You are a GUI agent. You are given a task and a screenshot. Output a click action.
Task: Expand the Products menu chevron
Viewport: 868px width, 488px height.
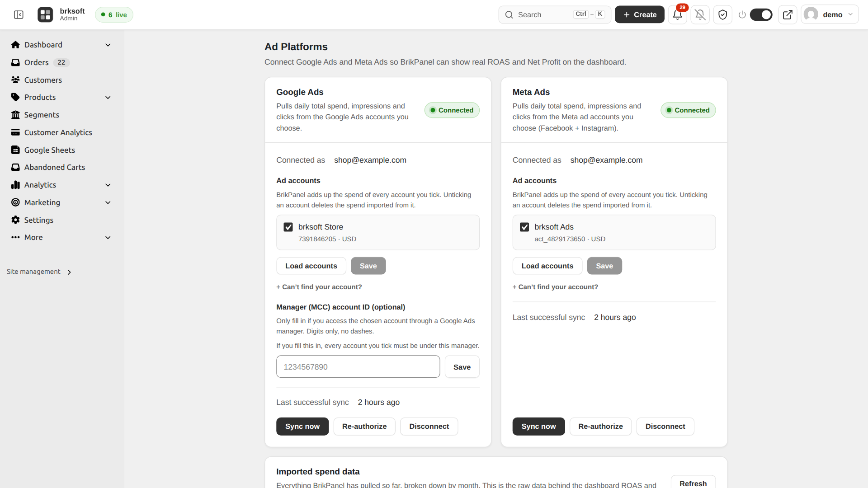[x=108, y=97]
